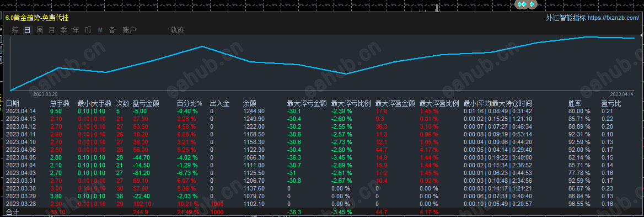Click the floating profit value 17.8
The width and height of the screenshot is (644, 217).
tap(381, 111)
